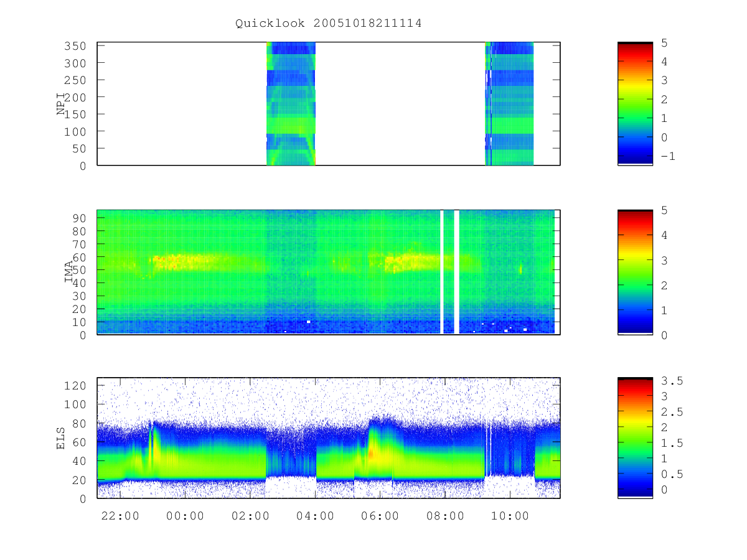Image resolution: width=747 pixels, height=560 pixels.
Task: Click the NPI data block between 02:30 and 04:00
Action: coord(291,103)
